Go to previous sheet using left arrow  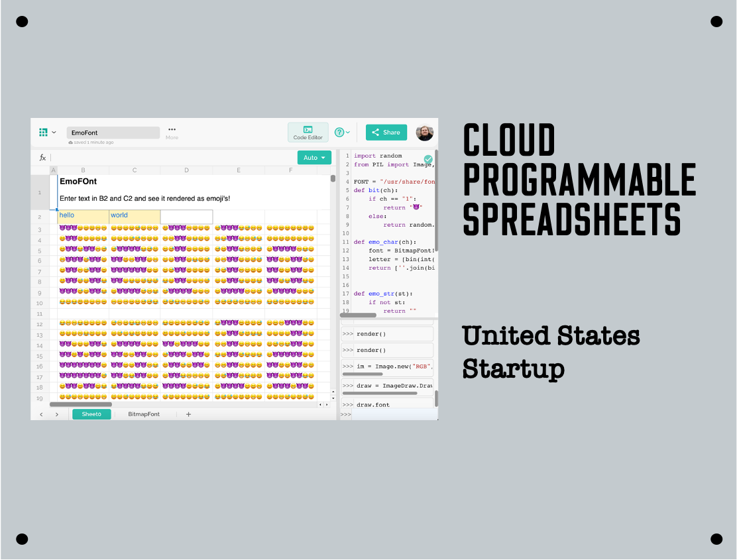(41, 414)
